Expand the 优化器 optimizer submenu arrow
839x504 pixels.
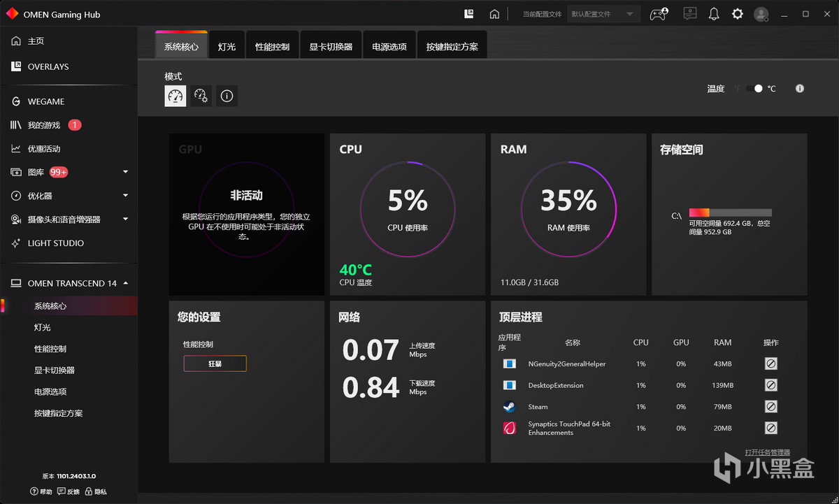[x=126, y=196]
